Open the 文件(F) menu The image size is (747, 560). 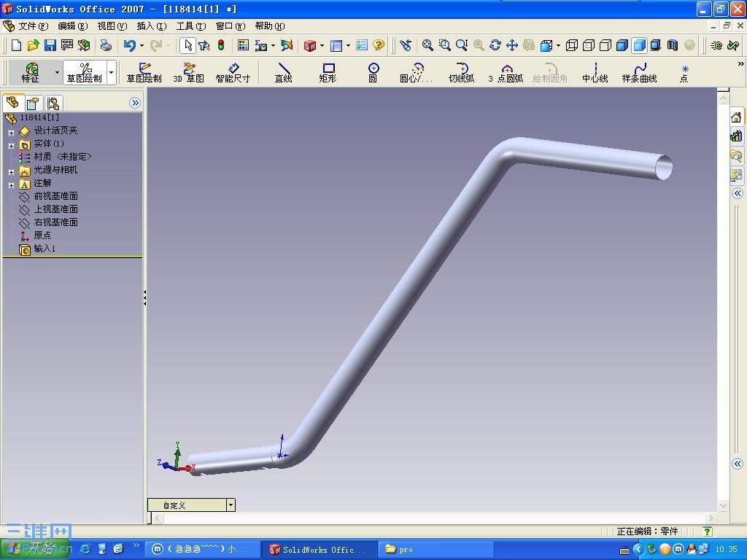(34, 26)
